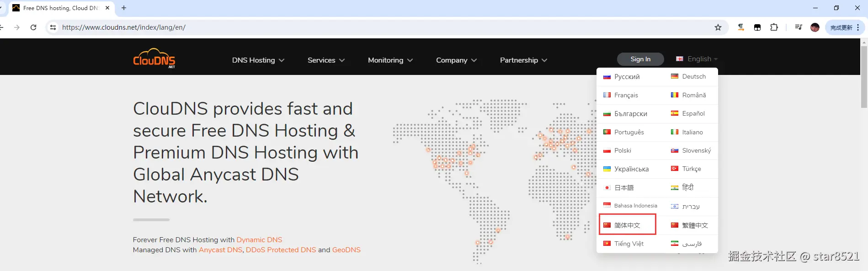
Task: Open the Anycast DNS link
Action: point(220,250)
